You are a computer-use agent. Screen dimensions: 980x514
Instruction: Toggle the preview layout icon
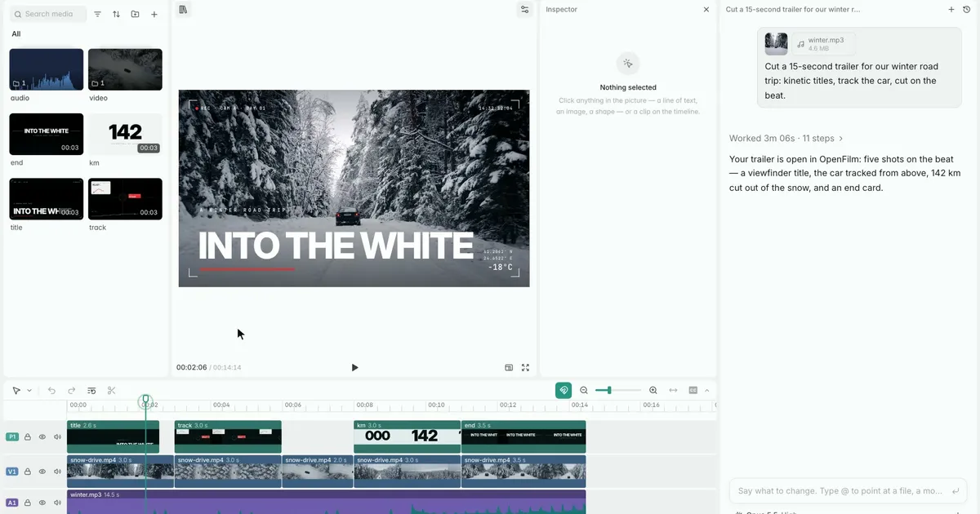[x=509, y=368]
